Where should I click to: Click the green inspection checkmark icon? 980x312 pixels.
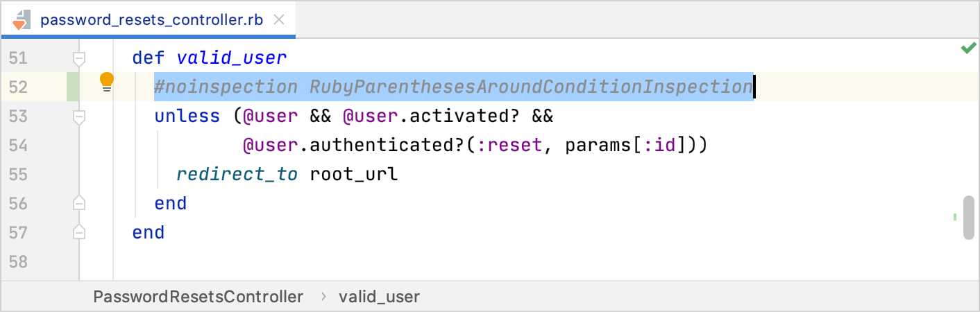(x=968, y=49)
